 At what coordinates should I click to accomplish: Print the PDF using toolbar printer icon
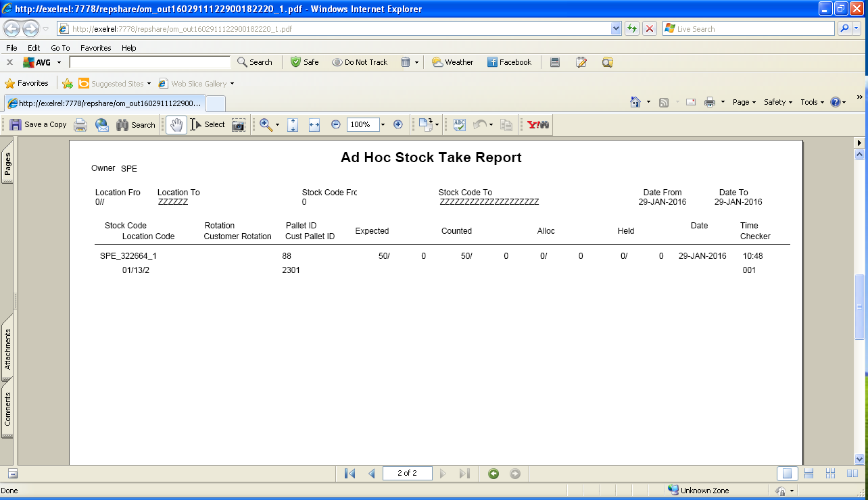80,125
